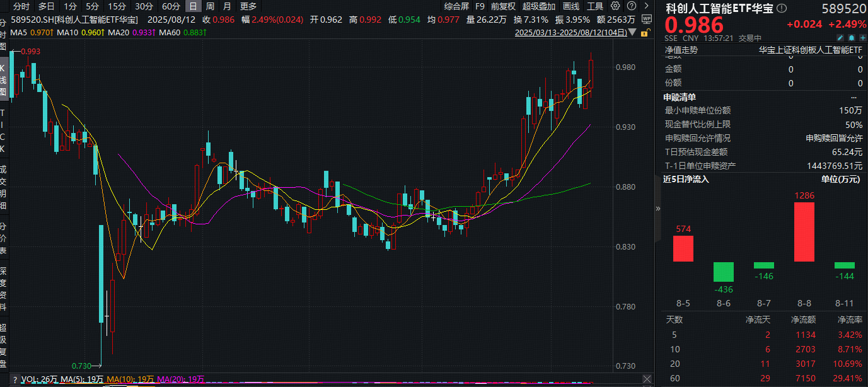Image resolution: width=868 pixels, height=387 pixels.
Task: Open the 超级复盘 sidebar view
Action: click(x=3, y=345)
